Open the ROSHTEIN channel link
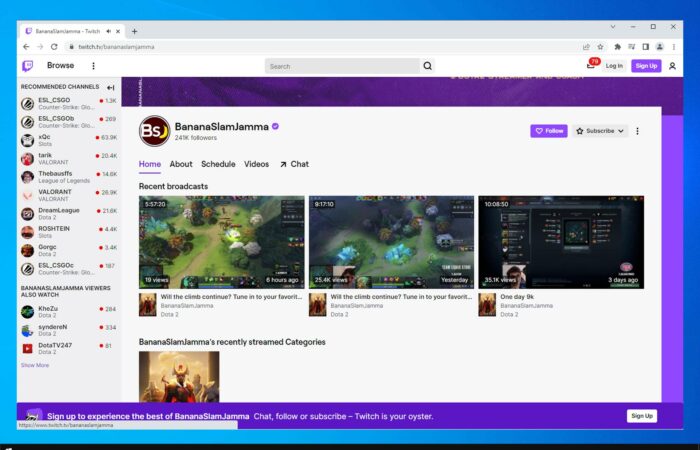Screen dimensions: 700x450 click(x=69, y=232)
